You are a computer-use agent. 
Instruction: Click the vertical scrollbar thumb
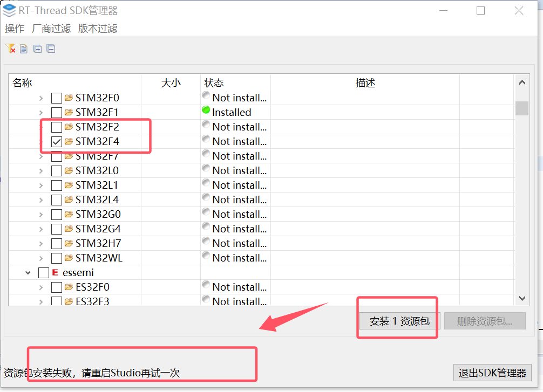522,108
